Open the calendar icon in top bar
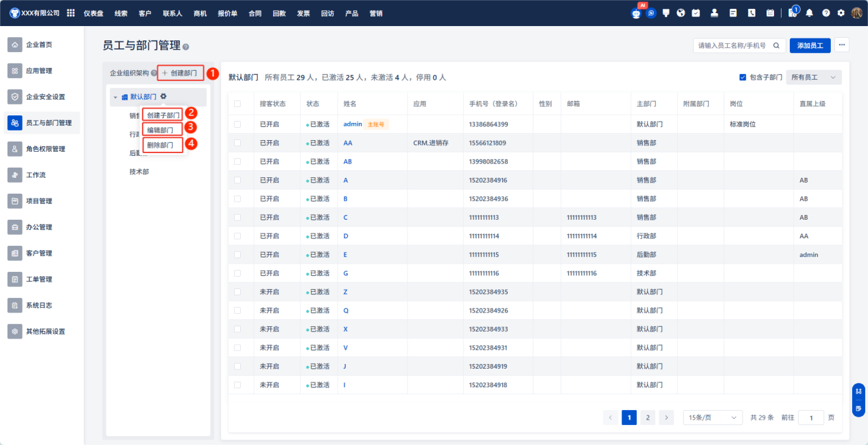The width and height of the screenshot is (868, 445). (770, 13)
